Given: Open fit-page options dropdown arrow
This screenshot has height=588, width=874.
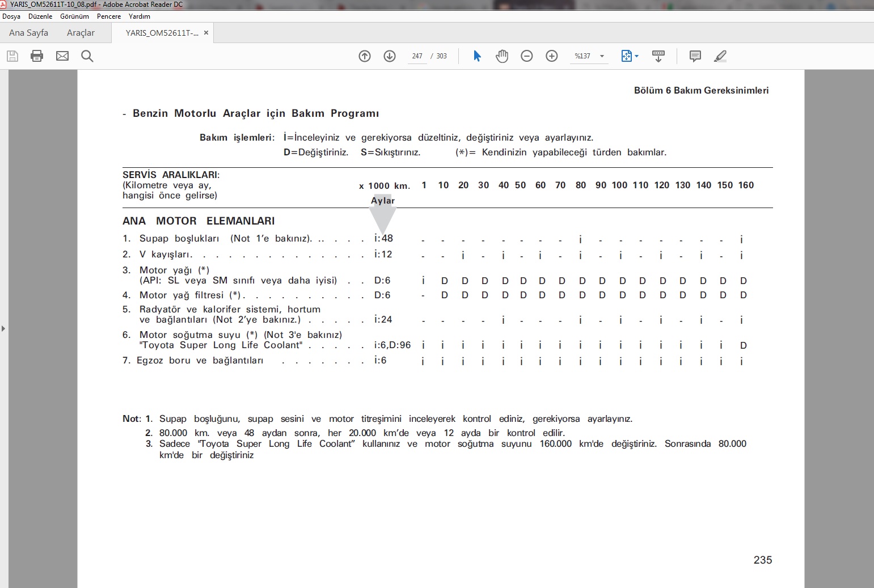Looking at the screenshot, I should (637, 56).
